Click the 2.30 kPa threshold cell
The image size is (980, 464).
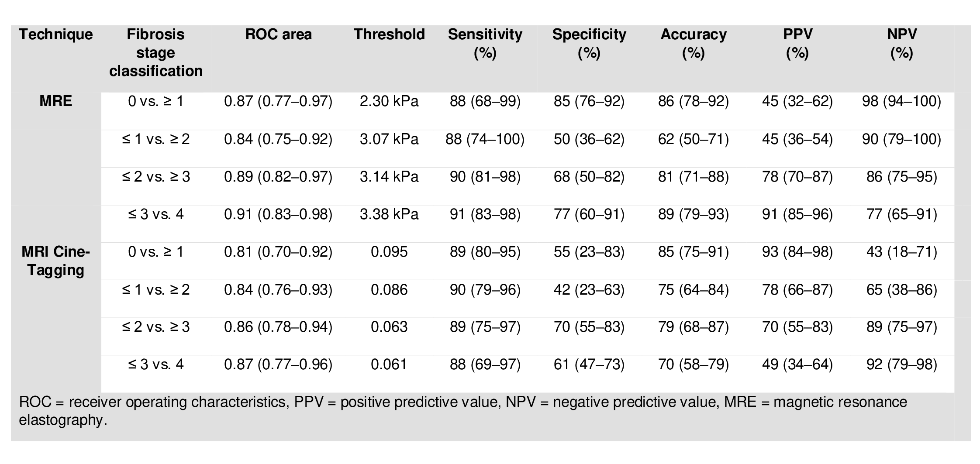click(389, 102)
